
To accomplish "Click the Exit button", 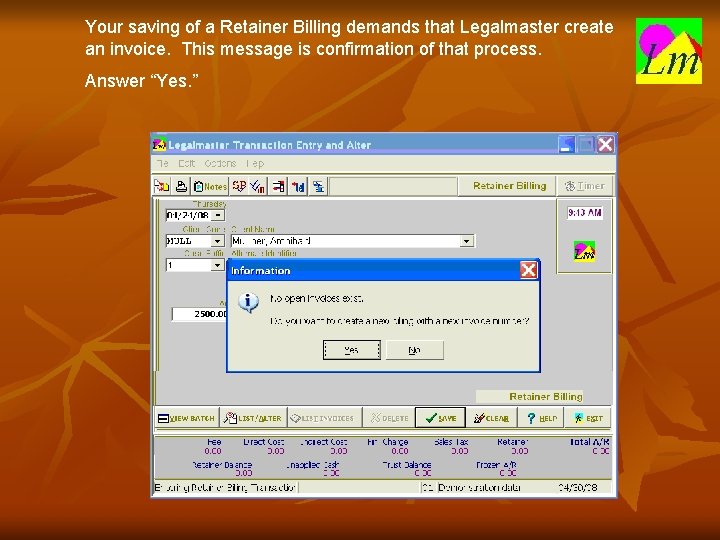I will (588, 418).
